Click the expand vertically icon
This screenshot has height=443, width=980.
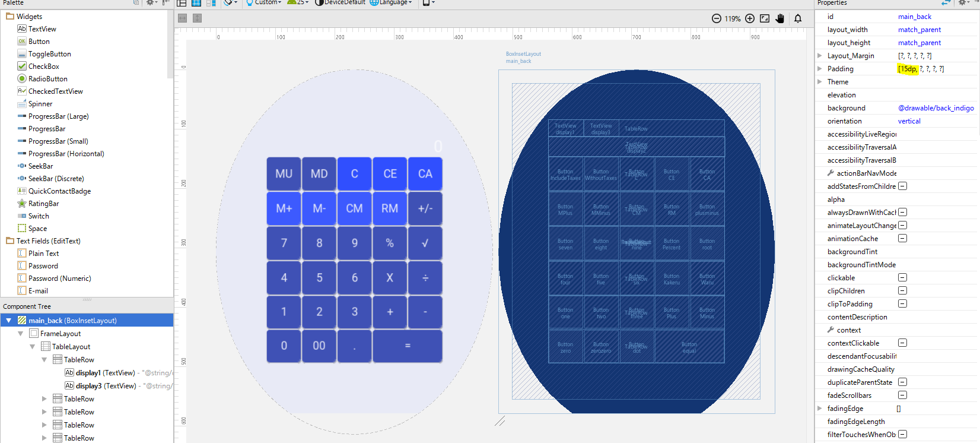pyautogui.click(x=198, y=18)
